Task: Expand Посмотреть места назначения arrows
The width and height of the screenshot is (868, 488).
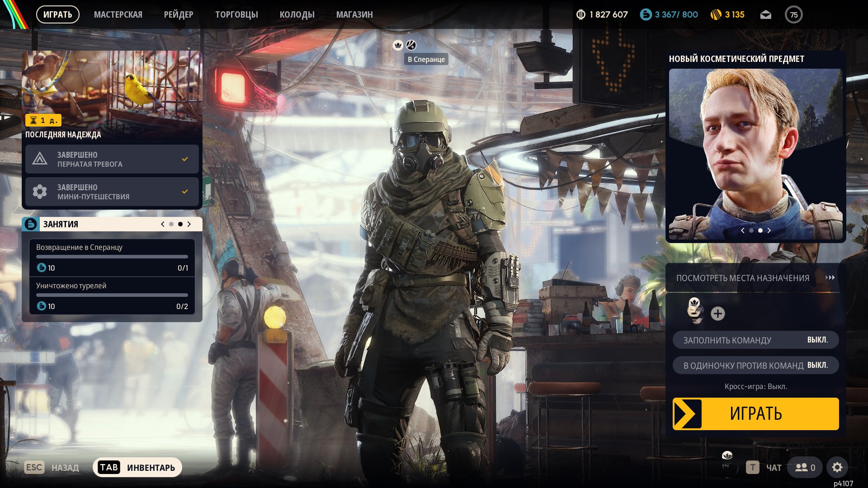Action: point(830,277)
